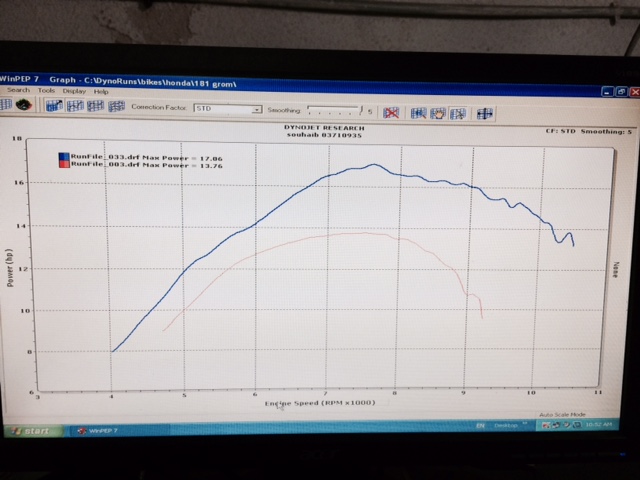Click the souhaib 03710935 subtitle

coord(324,135)
